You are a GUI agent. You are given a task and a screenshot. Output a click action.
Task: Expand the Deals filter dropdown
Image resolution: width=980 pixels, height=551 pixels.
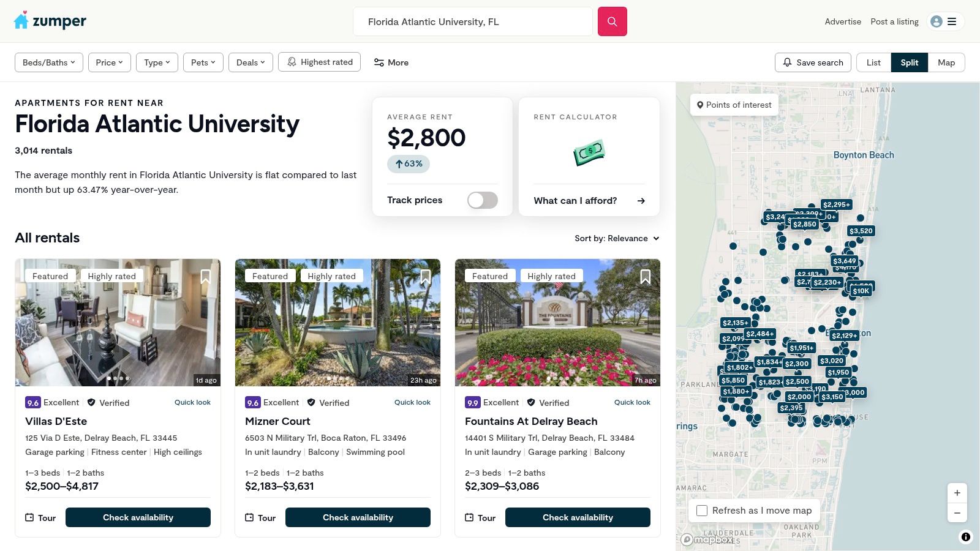coord(251,62)
